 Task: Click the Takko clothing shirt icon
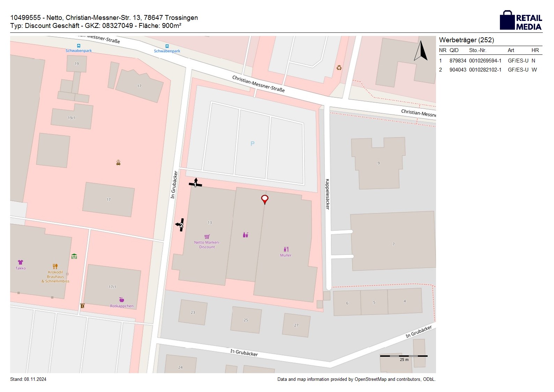coord(20,262)
